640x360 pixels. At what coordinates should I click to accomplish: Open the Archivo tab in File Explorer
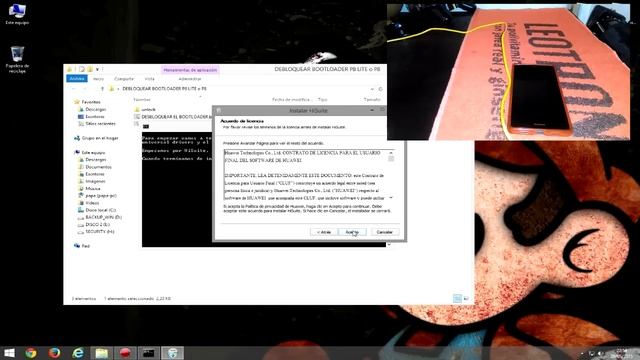tap(77, 78)
